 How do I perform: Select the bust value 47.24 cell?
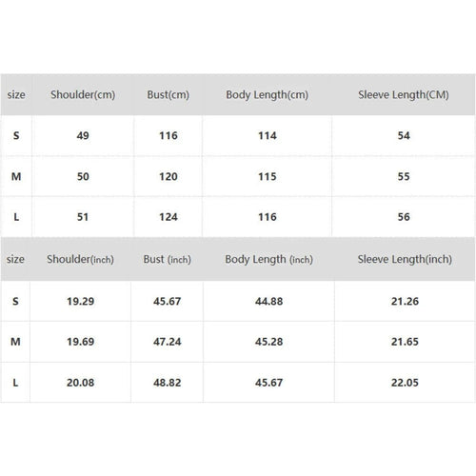pos(168,342)
